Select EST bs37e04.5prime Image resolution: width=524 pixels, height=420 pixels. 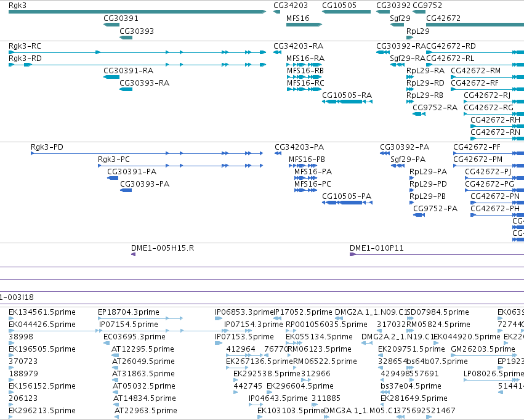tap(385, 393)
